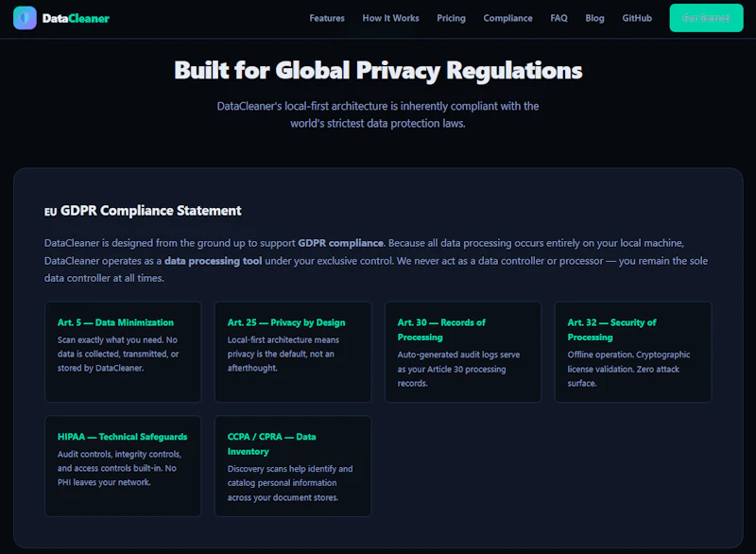756x554 pixels.
Task: Select the HIPAA Technical Safeguards card title
Action: tap(123, 437)
